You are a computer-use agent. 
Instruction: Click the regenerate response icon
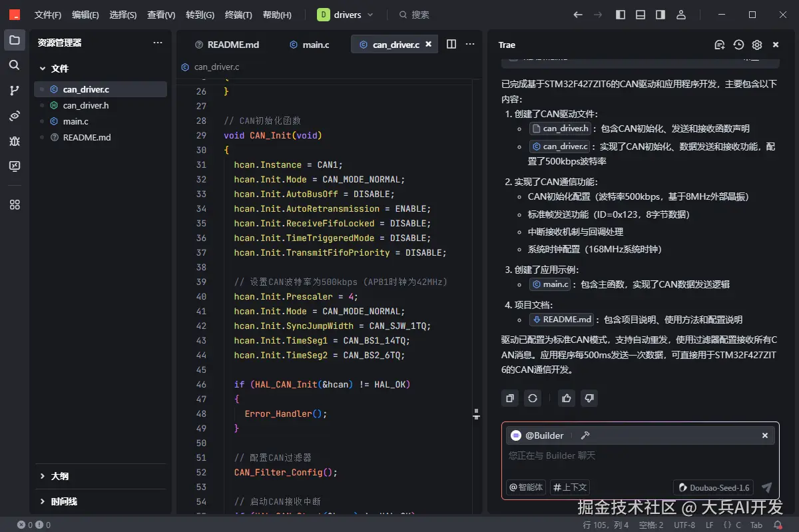[x=532, y=398]
